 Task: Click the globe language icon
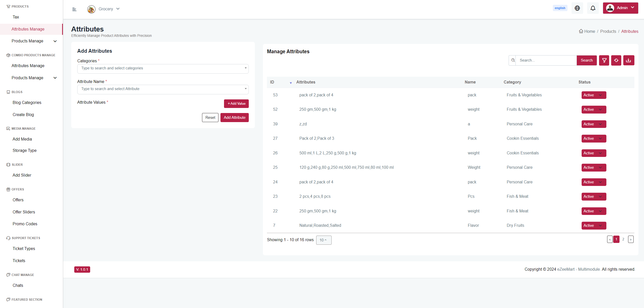coord(577,8)
